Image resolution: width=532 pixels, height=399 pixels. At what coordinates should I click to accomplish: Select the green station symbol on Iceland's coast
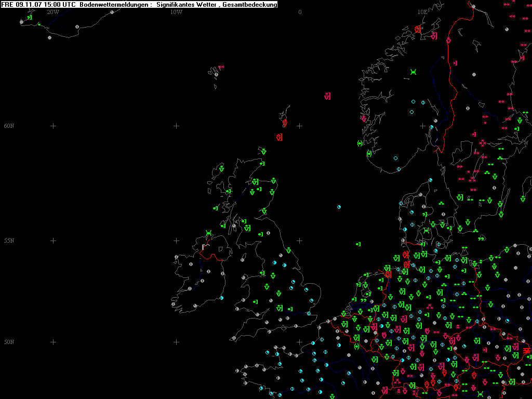click(x=30, y=18)
